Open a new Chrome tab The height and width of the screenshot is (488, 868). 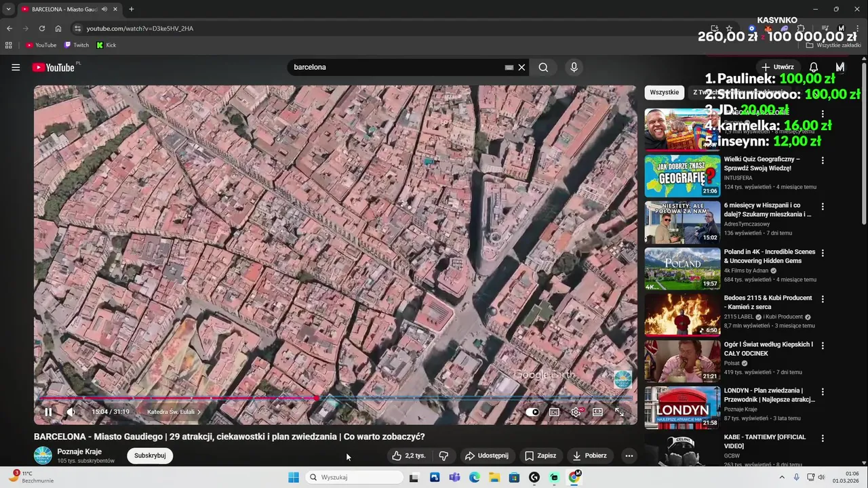(x=131, y=9)
